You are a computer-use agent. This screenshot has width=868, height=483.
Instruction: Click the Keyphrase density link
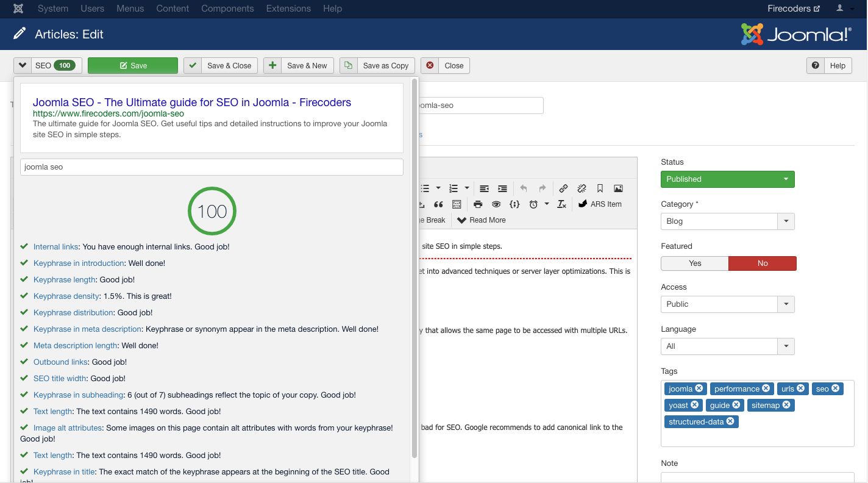point(66,296)
